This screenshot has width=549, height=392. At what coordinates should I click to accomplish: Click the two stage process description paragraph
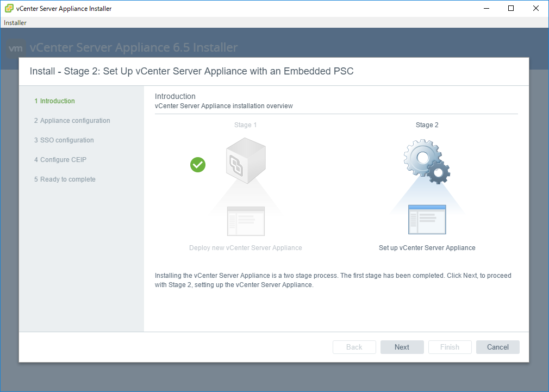coord(333,280)
